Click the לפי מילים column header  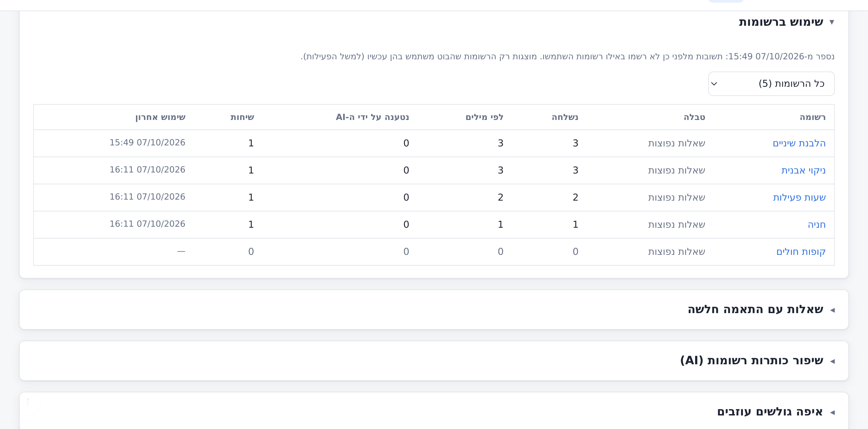click(485, 117)
